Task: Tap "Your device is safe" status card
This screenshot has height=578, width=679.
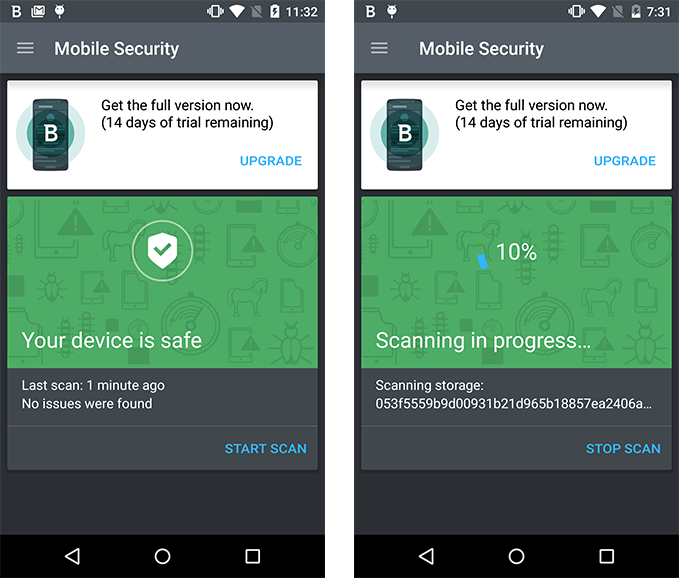Action: click(x=162, y=283)
